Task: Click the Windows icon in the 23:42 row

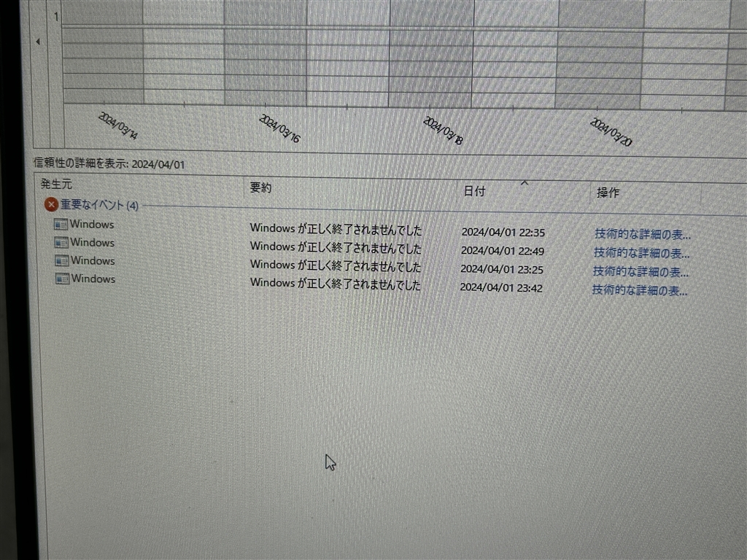Action: 63,279
